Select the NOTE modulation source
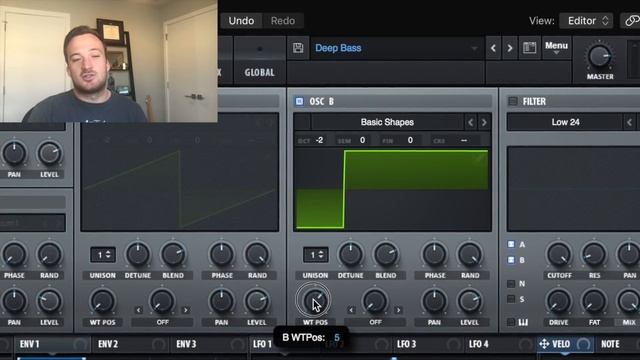 (x=610, y=344)
